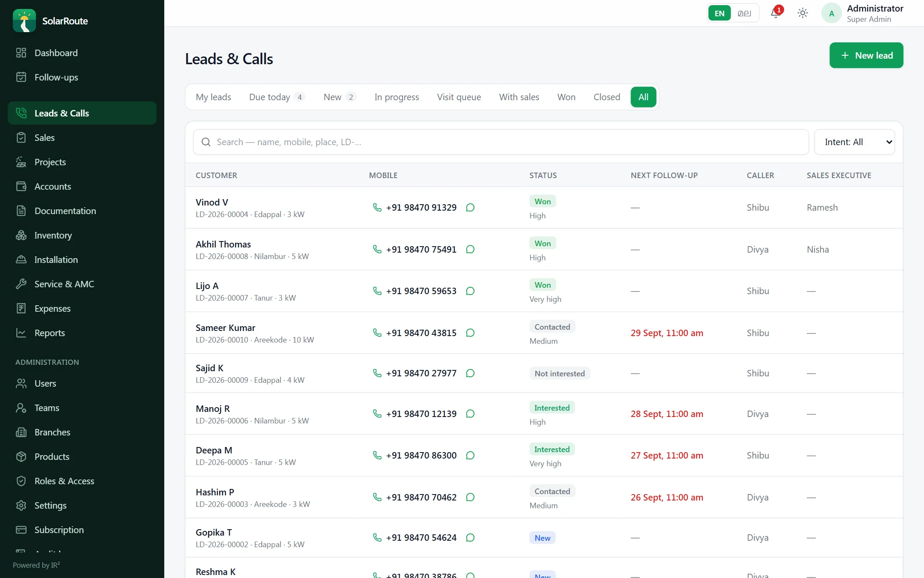
Task: Switch language to EN
Action: click(x=720, y=13)
